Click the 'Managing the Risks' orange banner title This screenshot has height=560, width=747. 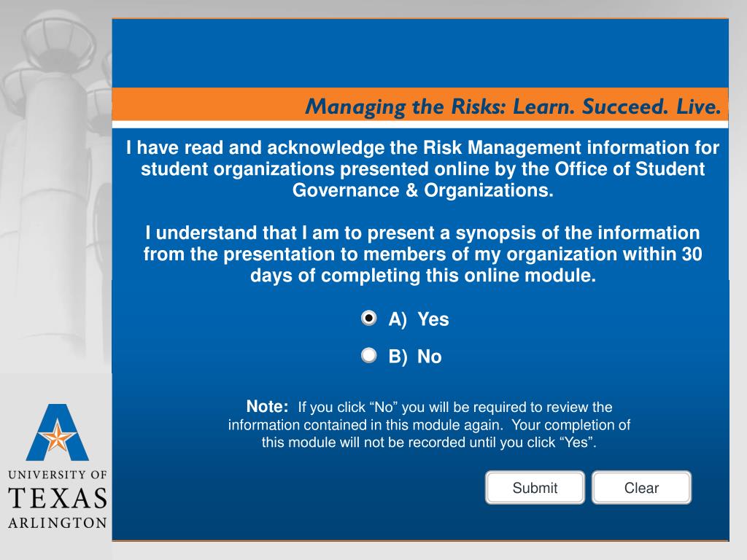click(x=513, y=106)
